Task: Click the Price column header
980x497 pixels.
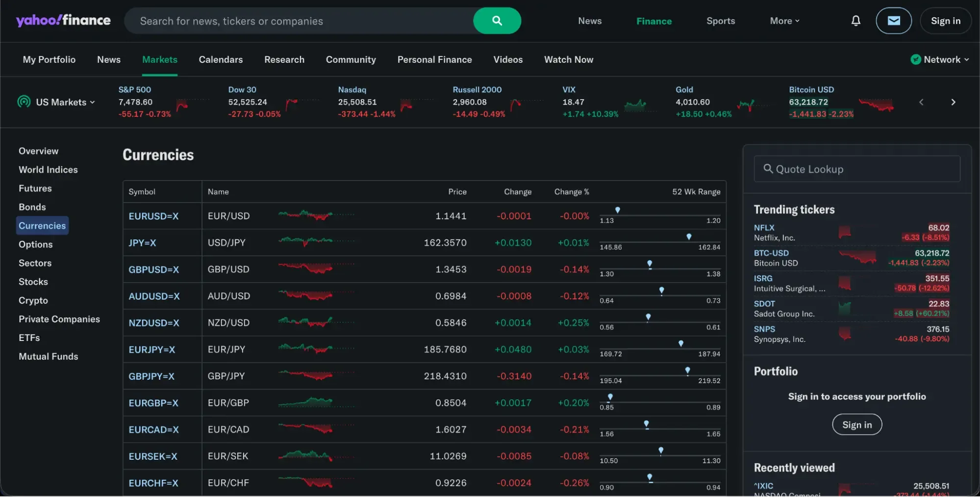Action: (x=457, y=192)
